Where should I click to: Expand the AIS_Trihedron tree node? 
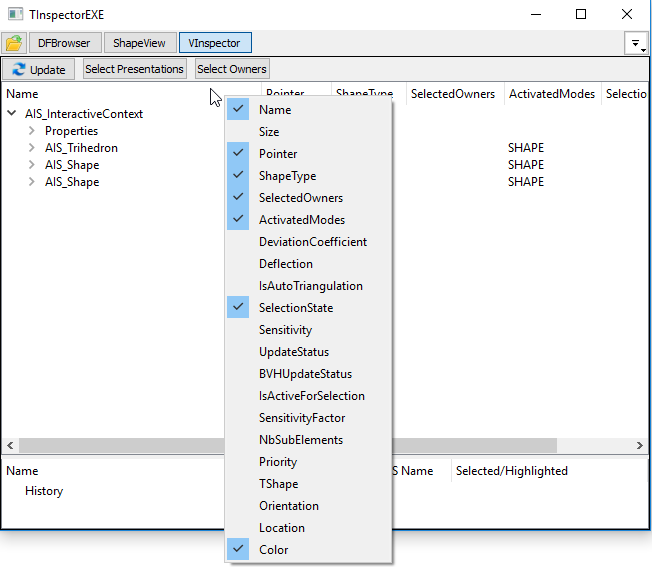pyautogui.click(x=32, y=148)
